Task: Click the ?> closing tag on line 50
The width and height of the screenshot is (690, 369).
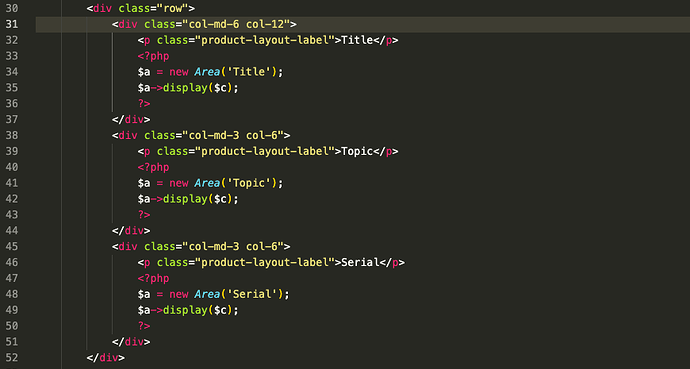Action: 144,326
